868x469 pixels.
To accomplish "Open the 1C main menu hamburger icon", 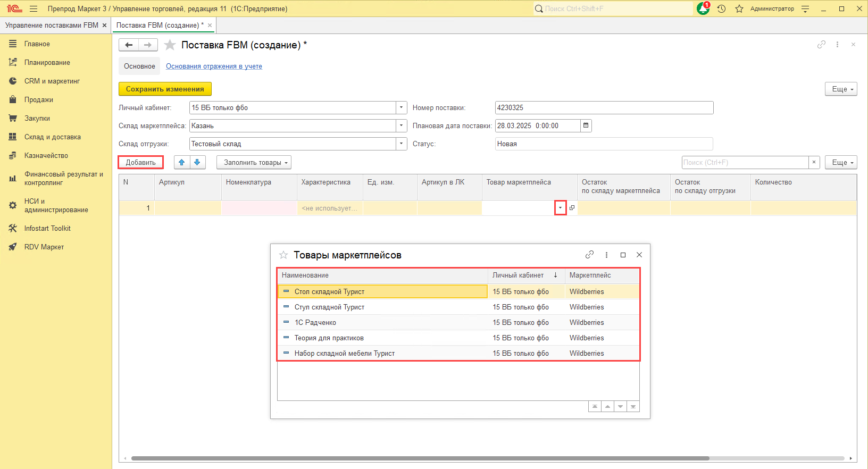I will (34, 9).
